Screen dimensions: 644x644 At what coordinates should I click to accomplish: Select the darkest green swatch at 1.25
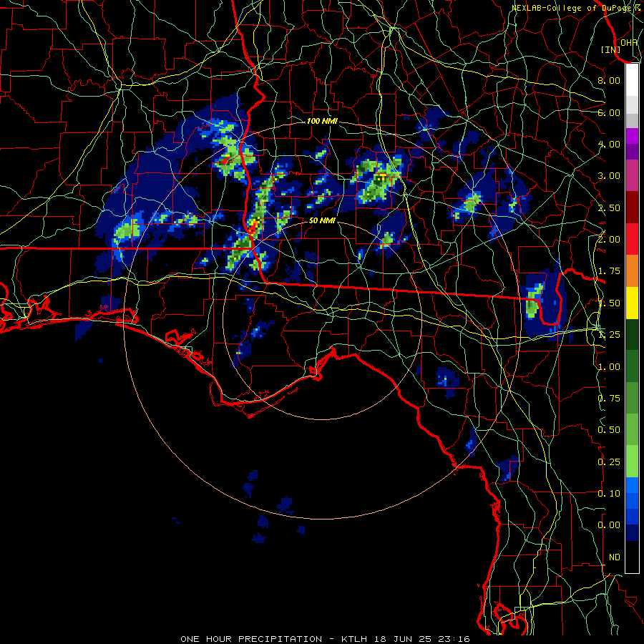632,334
